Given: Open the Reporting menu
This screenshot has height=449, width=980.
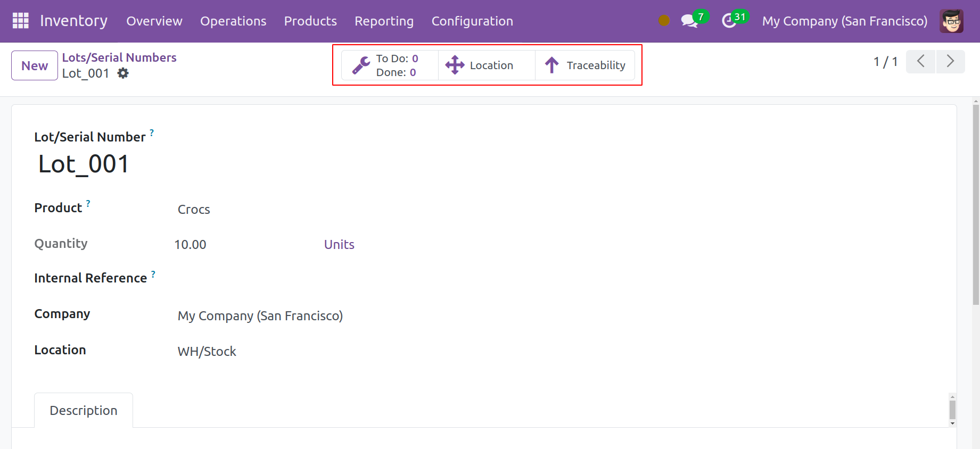Looking at the screenshot, I should pyautogui.click(x=384, y=21).
